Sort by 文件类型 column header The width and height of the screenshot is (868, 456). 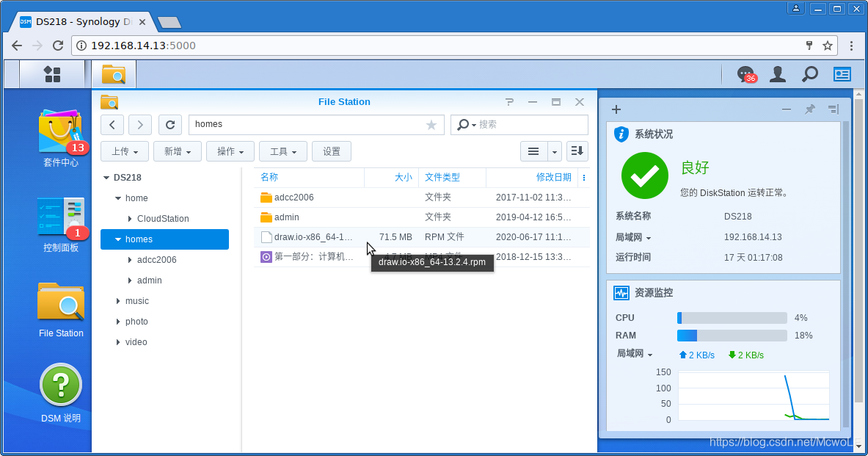coord(452,177)
